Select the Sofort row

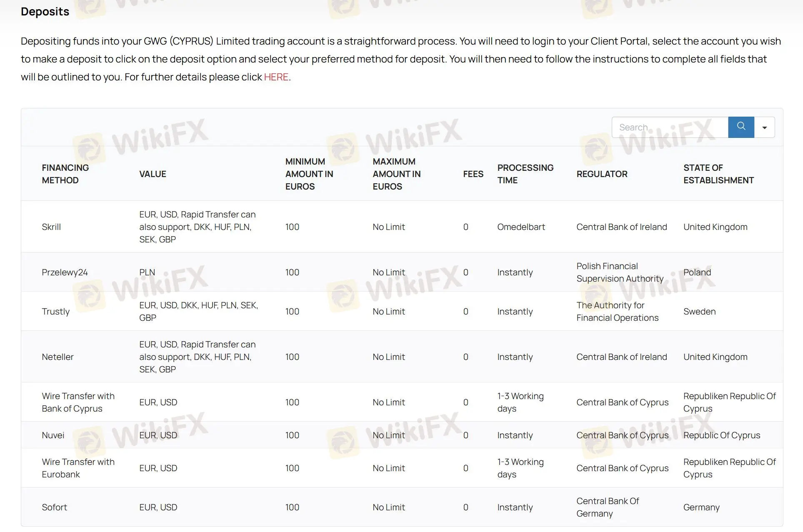click(x=54, y=507)
